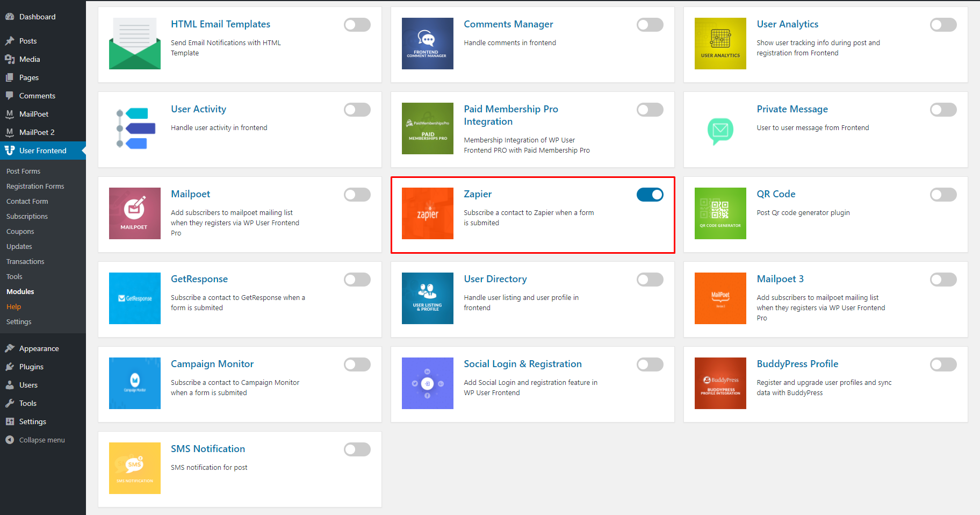Screen dimensions: 980x515
Task: Turn on SMS Notification switch
Action: coord(357,449)
